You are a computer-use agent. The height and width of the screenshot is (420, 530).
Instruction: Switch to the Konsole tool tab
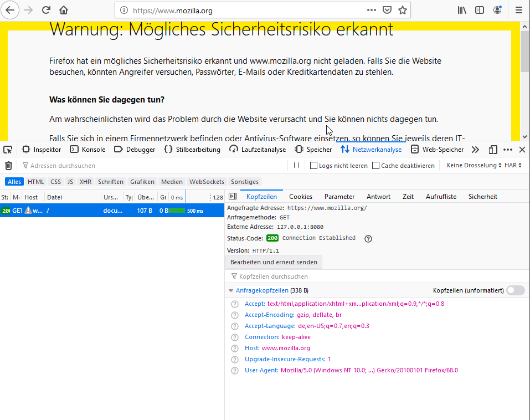click(88, 150)
